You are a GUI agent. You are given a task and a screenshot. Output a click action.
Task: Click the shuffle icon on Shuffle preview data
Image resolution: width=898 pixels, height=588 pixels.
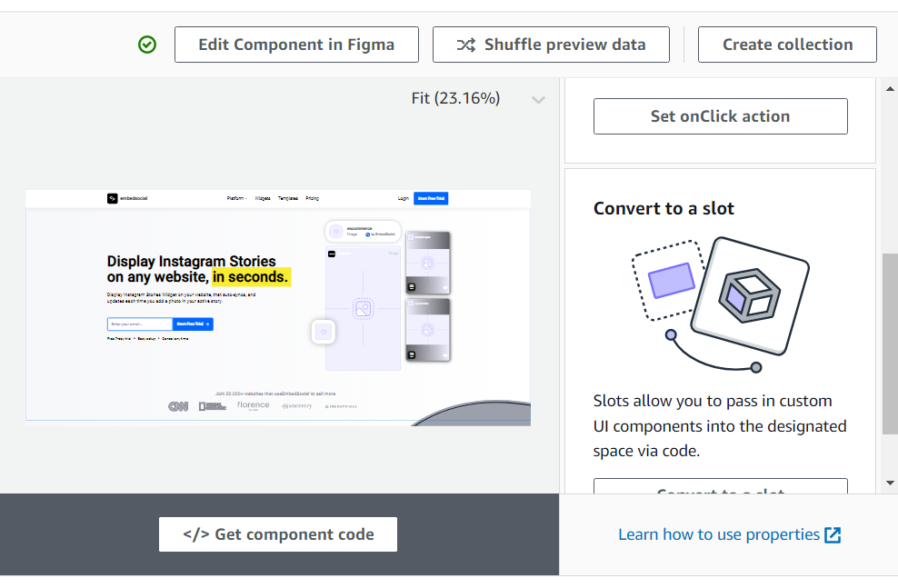click(465, 44)
